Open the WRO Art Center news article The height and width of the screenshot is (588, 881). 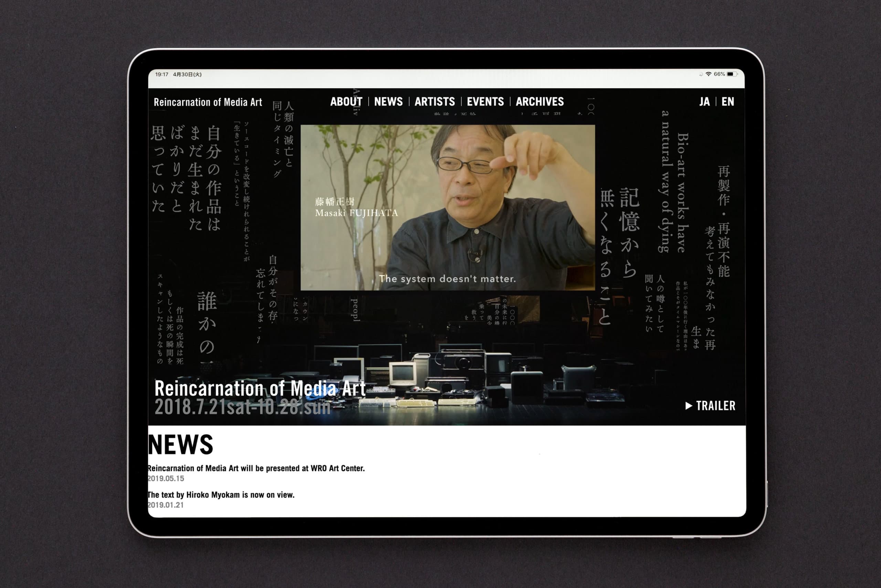pyautogui.click(x=256, y=469)
